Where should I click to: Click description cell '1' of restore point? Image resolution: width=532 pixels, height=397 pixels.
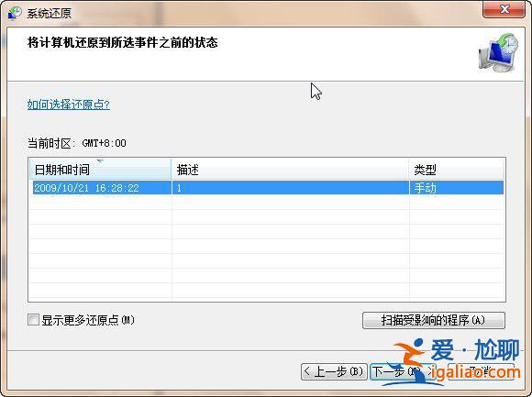(x=290, y=188)
